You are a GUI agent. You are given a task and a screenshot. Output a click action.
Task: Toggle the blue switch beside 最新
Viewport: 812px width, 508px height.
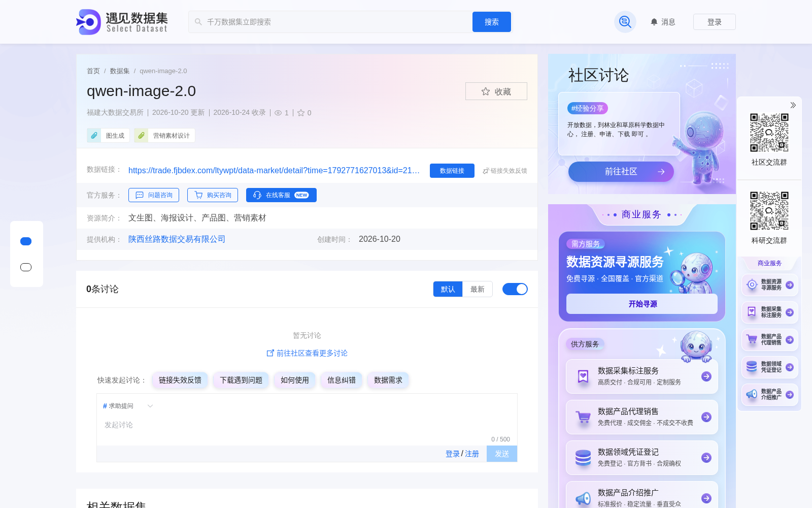click(515, 289)
